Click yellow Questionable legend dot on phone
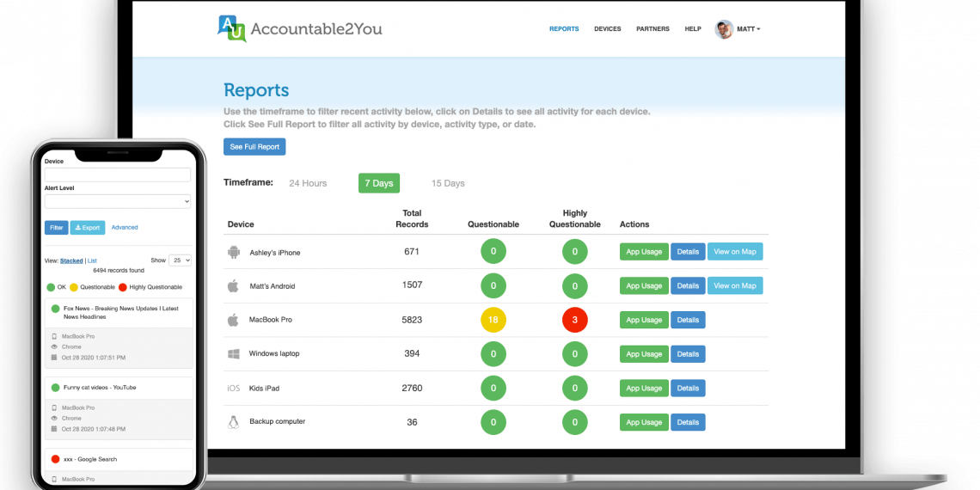The image size is (980, 490). 74,287
